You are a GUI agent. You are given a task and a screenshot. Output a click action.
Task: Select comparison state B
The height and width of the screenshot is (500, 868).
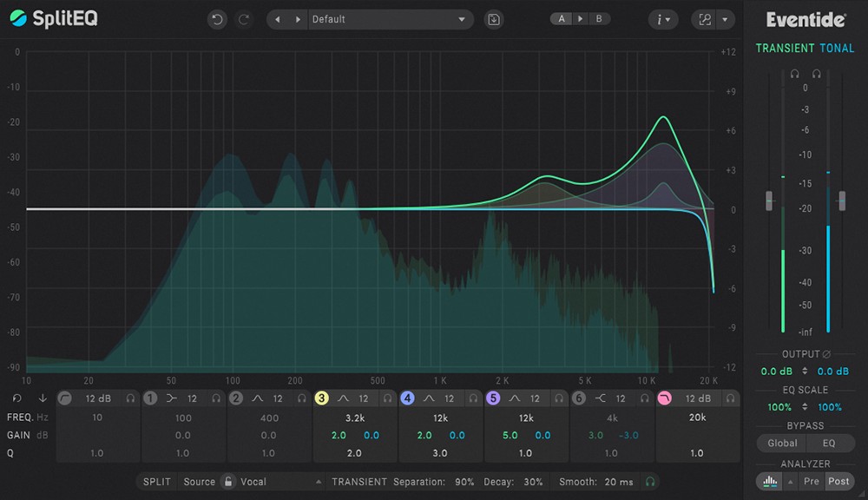(599, 19)
